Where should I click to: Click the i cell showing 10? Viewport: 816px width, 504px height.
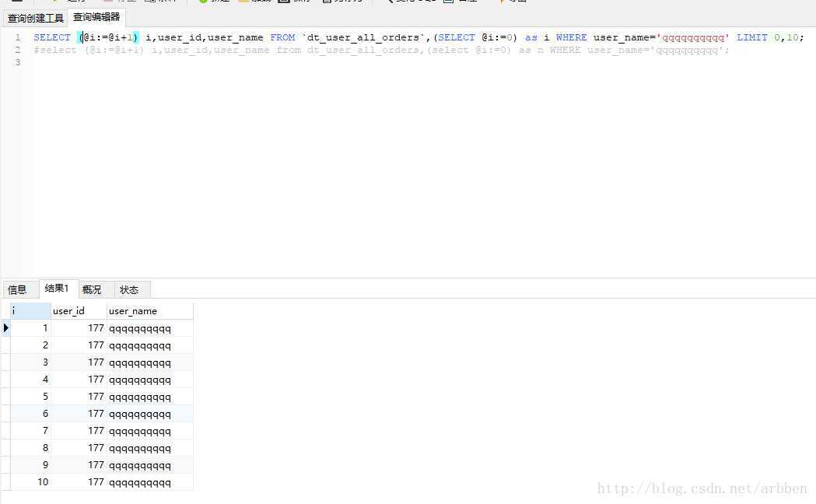click(30, 482)
